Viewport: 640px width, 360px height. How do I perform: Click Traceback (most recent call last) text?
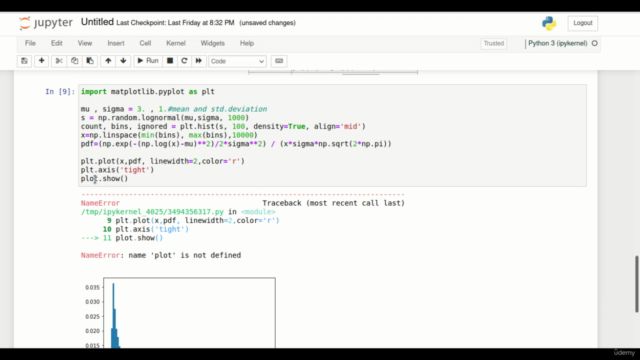pos(333,203)
